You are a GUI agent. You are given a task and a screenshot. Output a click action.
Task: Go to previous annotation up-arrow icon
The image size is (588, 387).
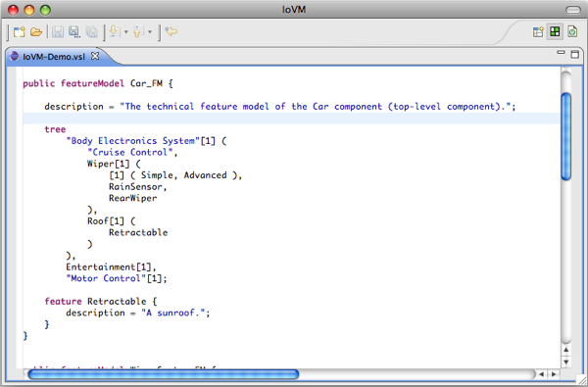[x=138, y=32]
